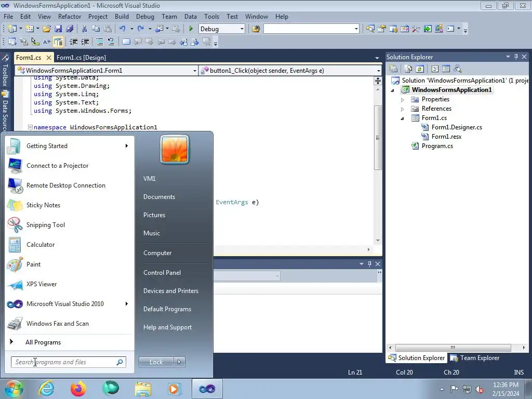Open the Build menu
This screenshot has height=399, width=532.
pos(122,16)
